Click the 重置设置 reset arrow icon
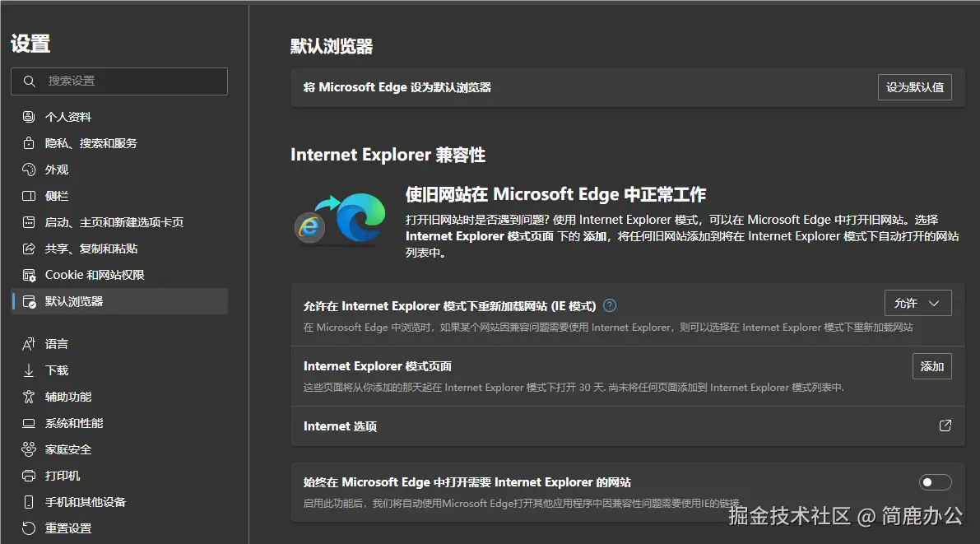Image resolution: width=980 pixels, height=544 pixels. 29,528
